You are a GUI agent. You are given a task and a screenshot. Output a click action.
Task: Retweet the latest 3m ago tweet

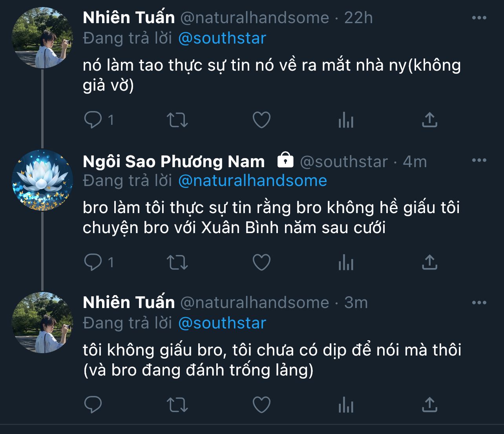tap(177, 405)
